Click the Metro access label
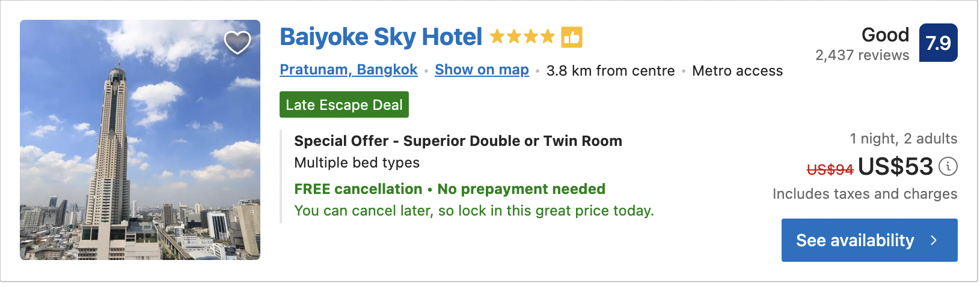The width and height of the screenshot is (980, 287). pyautogui.click(x=737, y=71)
